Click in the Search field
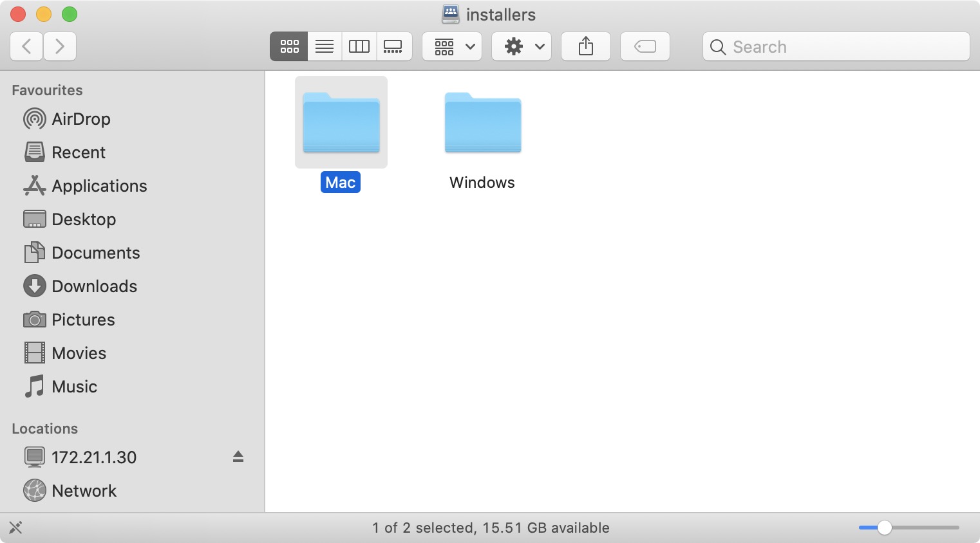The height and width of the screenshot is (543, 980). [836, 46]
